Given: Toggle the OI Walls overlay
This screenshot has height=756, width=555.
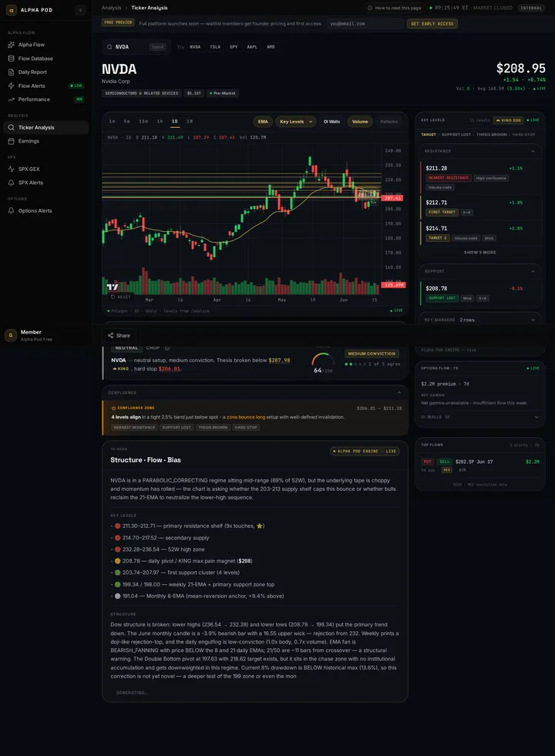Looking at the screenshot, I should click(x=331, y=122).
